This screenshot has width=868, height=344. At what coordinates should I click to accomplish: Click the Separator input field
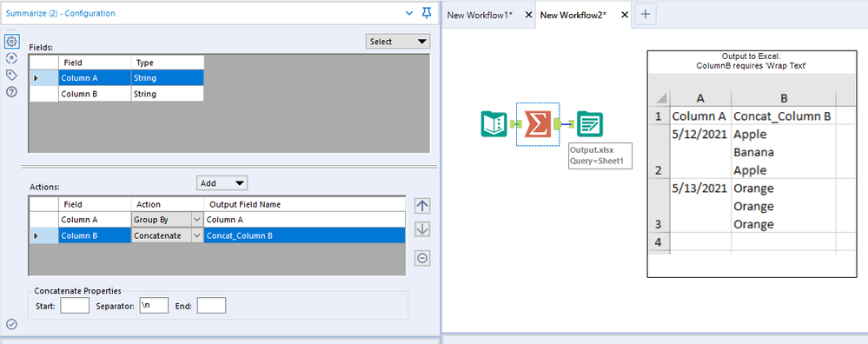(154, 305)
